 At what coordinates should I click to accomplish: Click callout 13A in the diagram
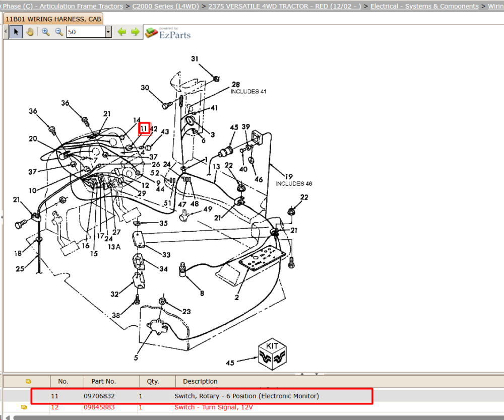[114, 247]
